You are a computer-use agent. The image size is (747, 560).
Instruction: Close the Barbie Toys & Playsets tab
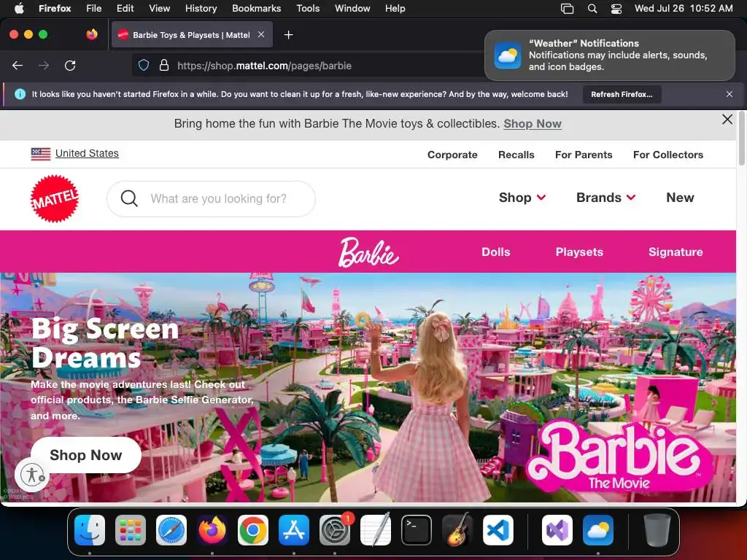261,35
